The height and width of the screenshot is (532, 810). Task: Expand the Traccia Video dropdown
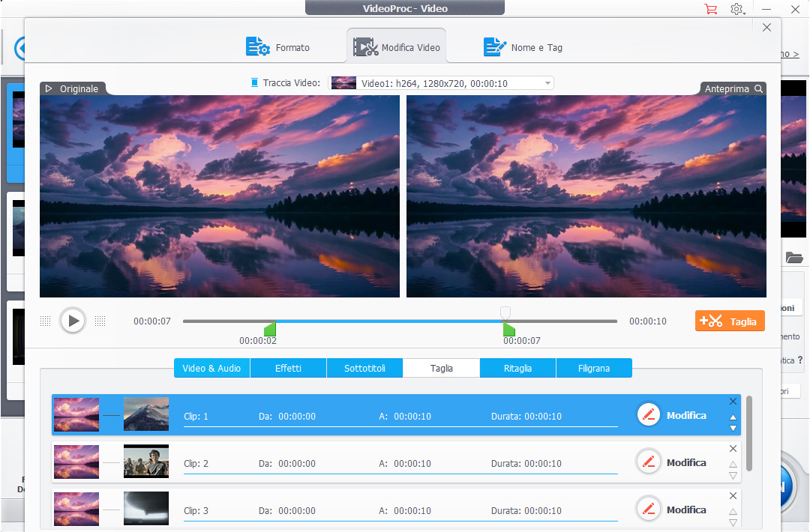(547, 83)
